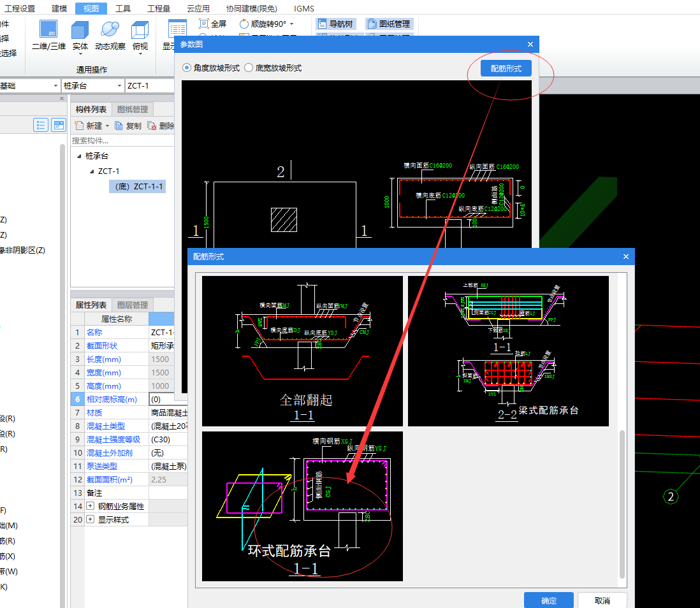Image resolution: width=700 pixels, height=608 pixels.
Task: Open the 工程量 ribbon tab
Action: [x=159, y=8]
